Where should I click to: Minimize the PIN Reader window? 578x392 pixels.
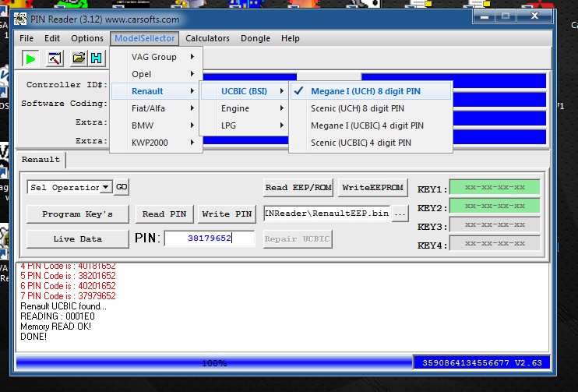point(484,16)
